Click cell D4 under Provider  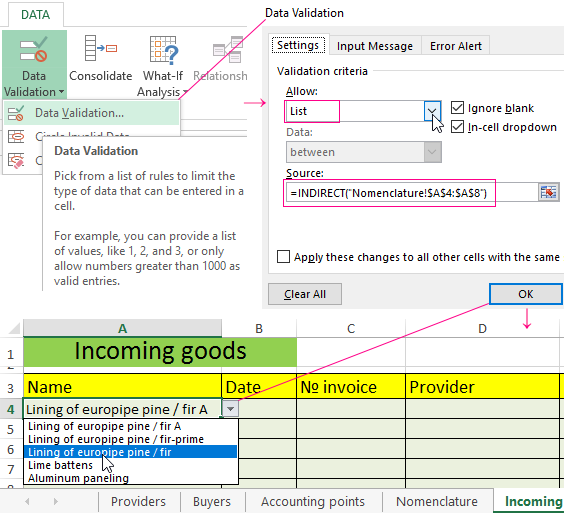pyautogui.click(x=482, y=409)
